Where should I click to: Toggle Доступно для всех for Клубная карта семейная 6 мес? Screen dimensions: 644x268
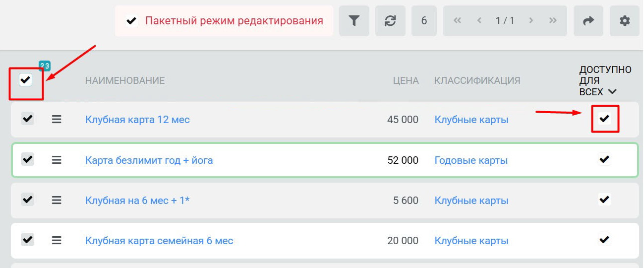click(604, 240)
